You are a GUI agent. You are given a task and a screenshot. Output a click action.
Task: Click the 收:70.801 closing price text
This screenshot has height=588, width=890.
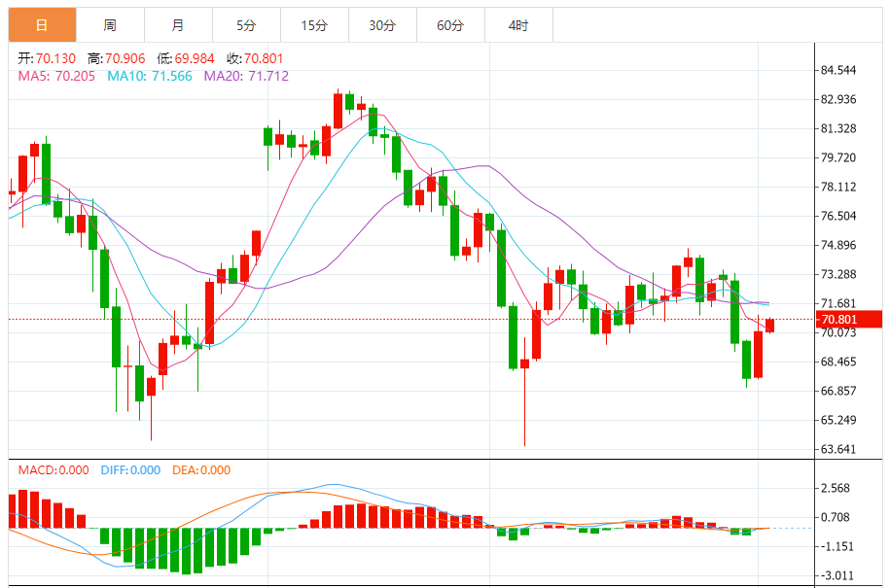[255, 58]
